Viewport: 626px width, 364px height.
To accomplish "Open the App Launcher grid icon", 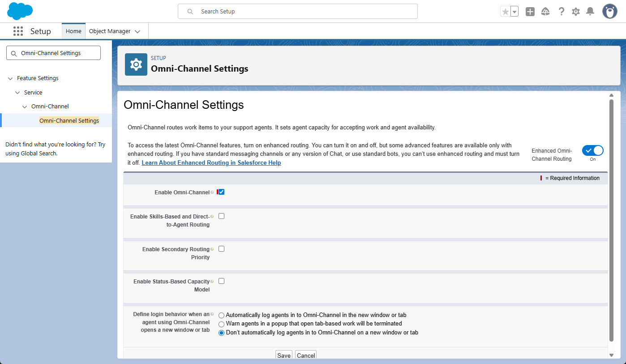I will [18, 31].
